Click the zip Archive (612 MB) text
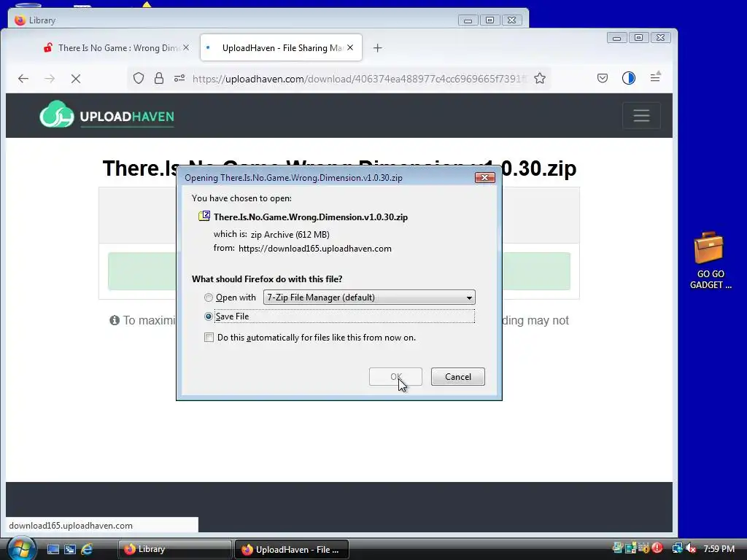747x560 pixels. pyautogui.click(x=290, y=234)
